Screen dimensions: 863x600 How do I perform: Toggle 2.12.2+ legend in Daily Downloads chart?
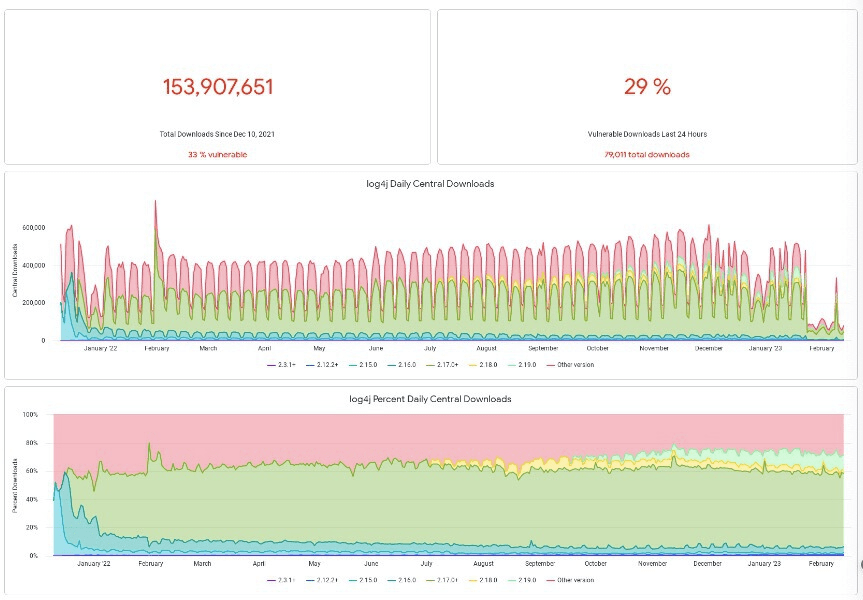point(322,364)
